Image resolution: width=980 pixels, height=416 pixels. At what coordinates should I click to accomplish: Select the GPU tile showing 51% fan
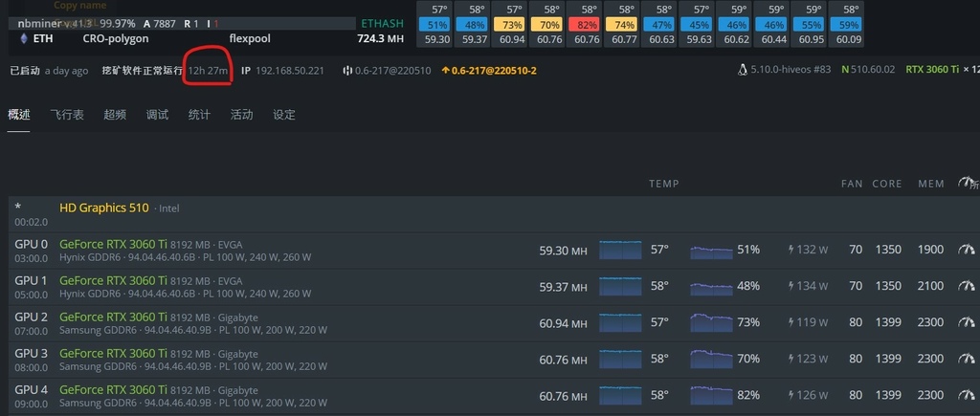[436, 25]
